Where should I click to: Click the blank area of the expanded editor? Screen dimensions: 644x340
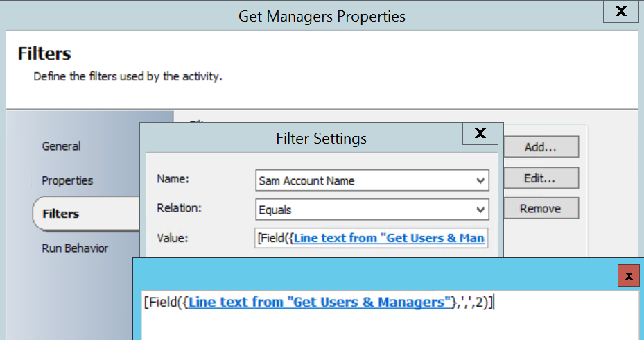click(388, 325)
